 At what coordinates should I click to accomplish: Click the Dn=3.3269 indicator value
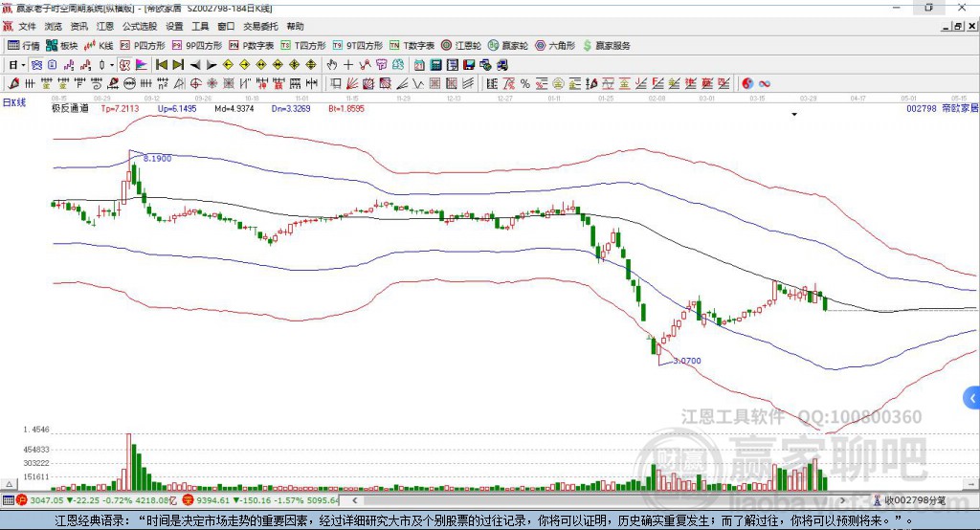click(291, 108)
